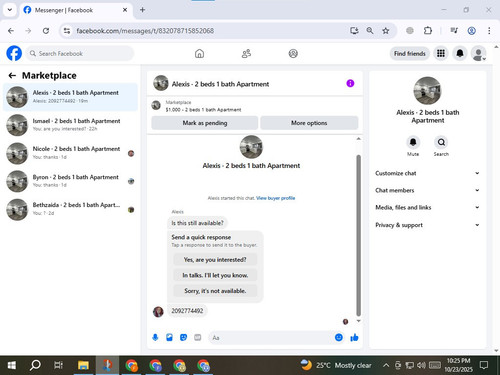Image resolution: width=500 pixels, height=375 pixels.
Task: Open Chrome zoom magnifier icon
Action: coord(370,31)
